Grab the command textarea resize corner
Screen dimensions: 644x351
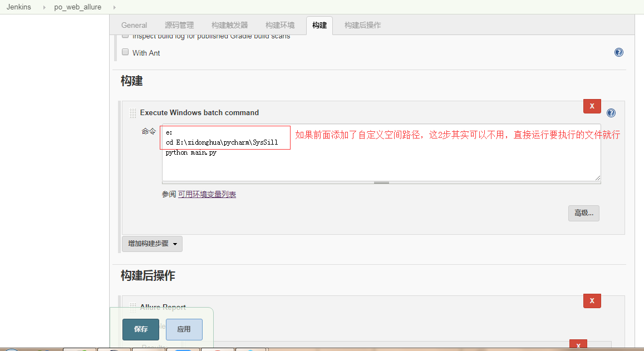point(598,178)
